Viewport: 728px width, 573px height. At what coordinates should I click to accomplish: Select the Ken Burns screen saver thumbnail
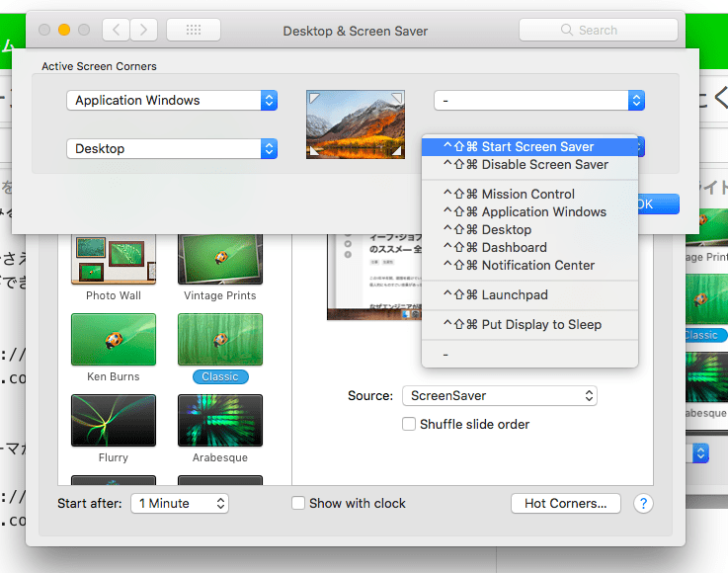[x=114, y=340]
